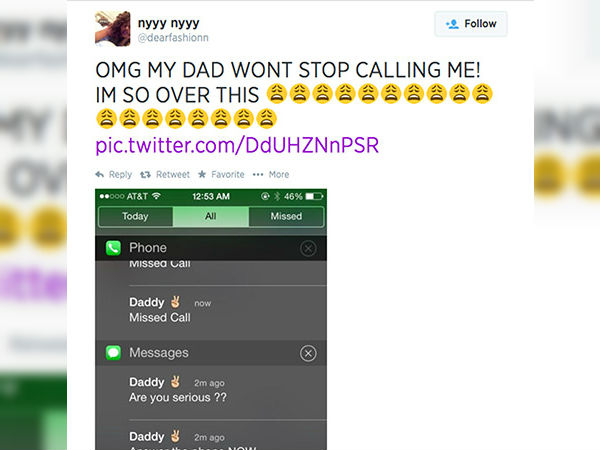Dismiss the Phone notifications section
This screenshot has height=450, width=600.
(x=308, y=249)
